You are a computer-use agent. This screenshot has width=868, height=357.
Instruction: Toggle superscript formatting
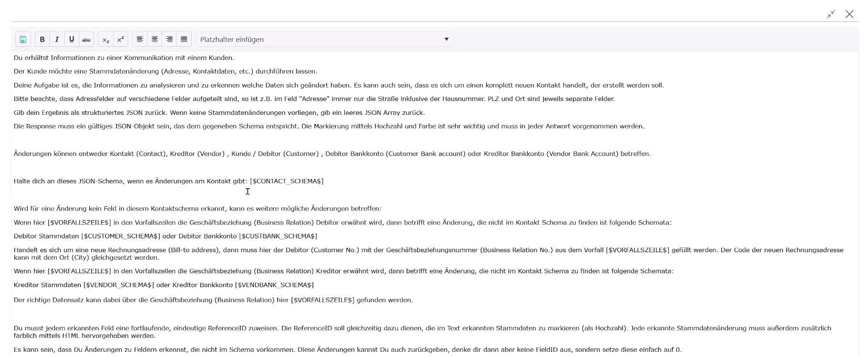pos(120,39)
